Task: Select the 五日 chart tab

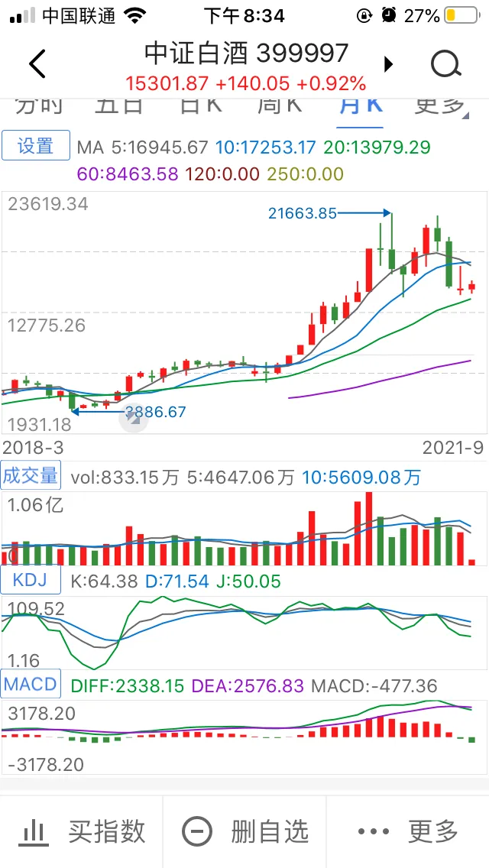Action: tap(119, 105)
